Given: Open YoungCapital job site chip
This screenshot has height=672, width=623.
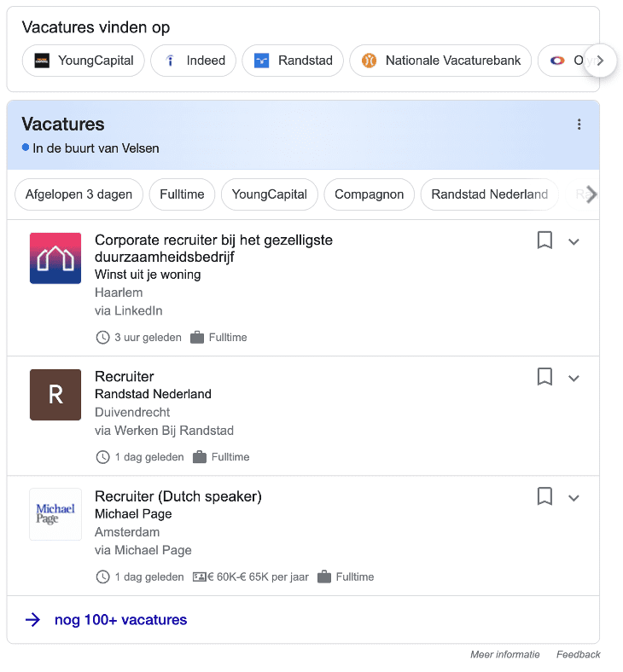Looking at the screenshot, I should pos(83,61).
